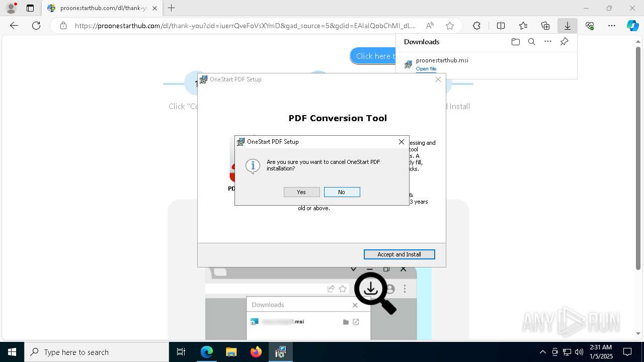Image resolution: width=644 pixels, height=362 pixels.
Task: Close the proonestarthub.com tab
Action: pos(154,8)
